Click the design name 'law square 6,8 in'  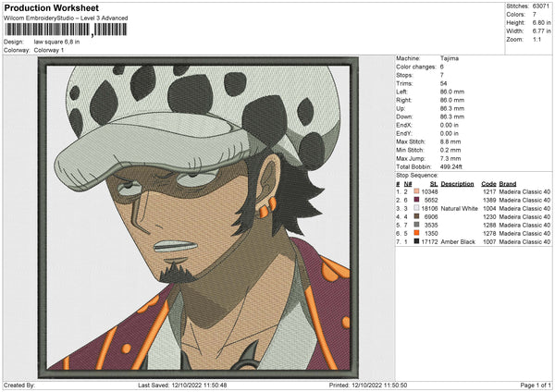pyautogui.click(x=56, y=42)
